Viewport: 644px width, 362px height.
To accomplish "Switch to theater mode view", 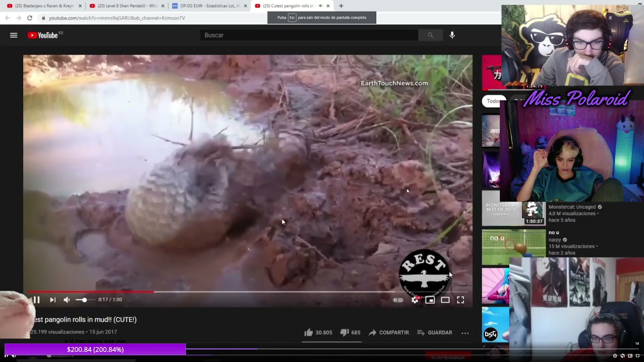I will 445,300.
